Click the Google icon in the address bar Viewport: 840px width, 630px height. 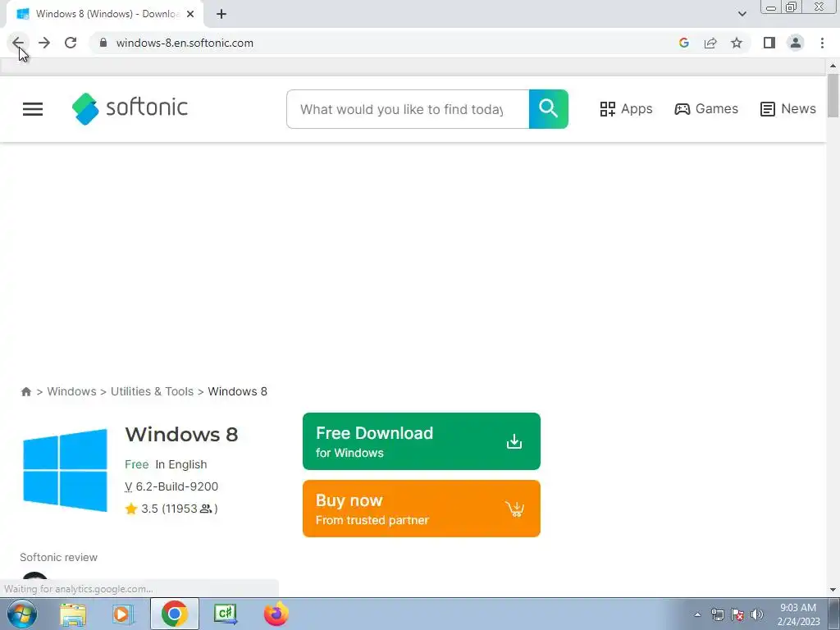click(683, 43)
